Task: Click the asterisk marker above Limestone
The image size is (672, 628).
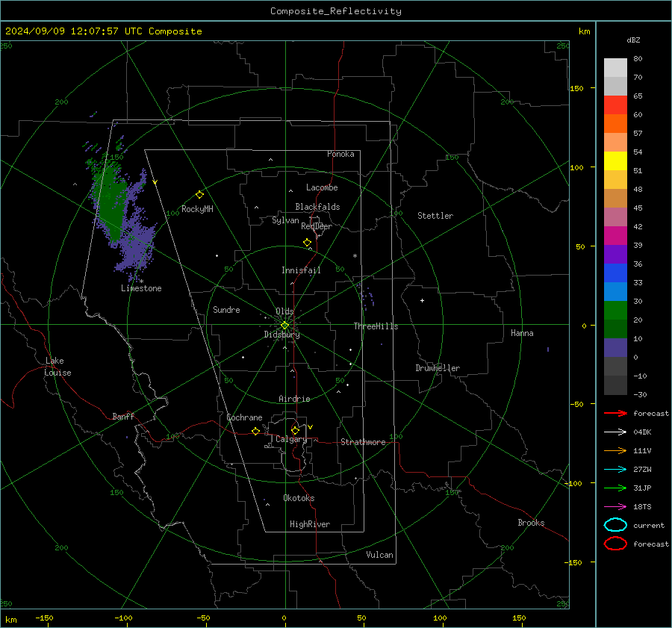Action: click(141, 282)
